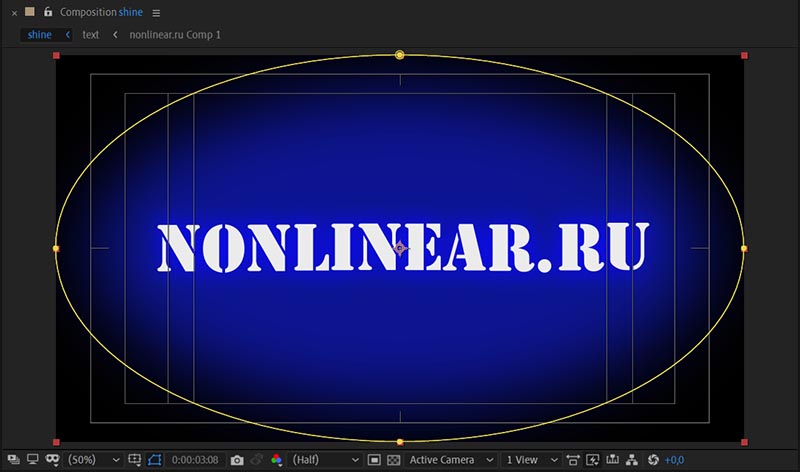Click the current time 0:00:03:08
Viewport: 800px width, 472px height.
(x=195, y=460)
